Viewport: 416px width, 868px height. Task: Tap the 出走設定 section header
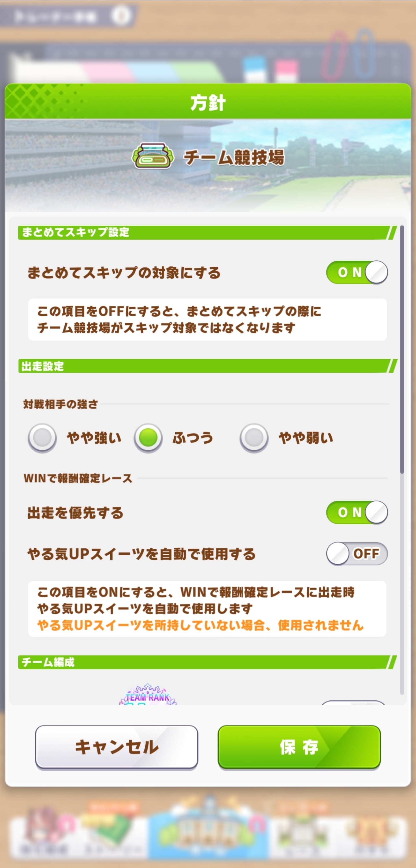click(43, 366)
